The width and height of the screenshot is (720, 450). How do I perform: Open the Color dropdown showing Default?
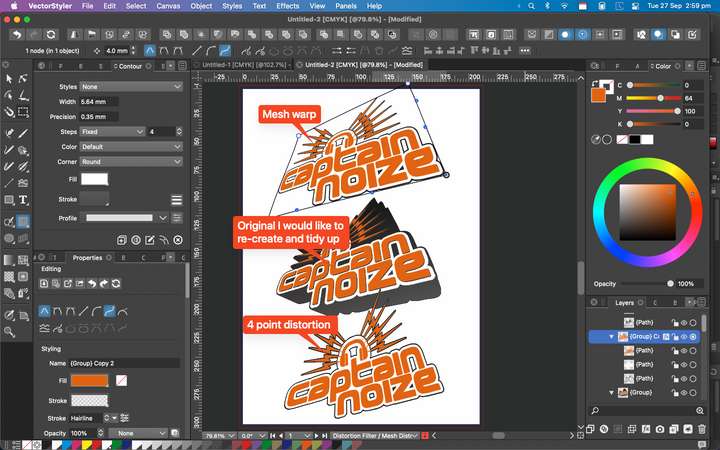(x=131, y=147)
